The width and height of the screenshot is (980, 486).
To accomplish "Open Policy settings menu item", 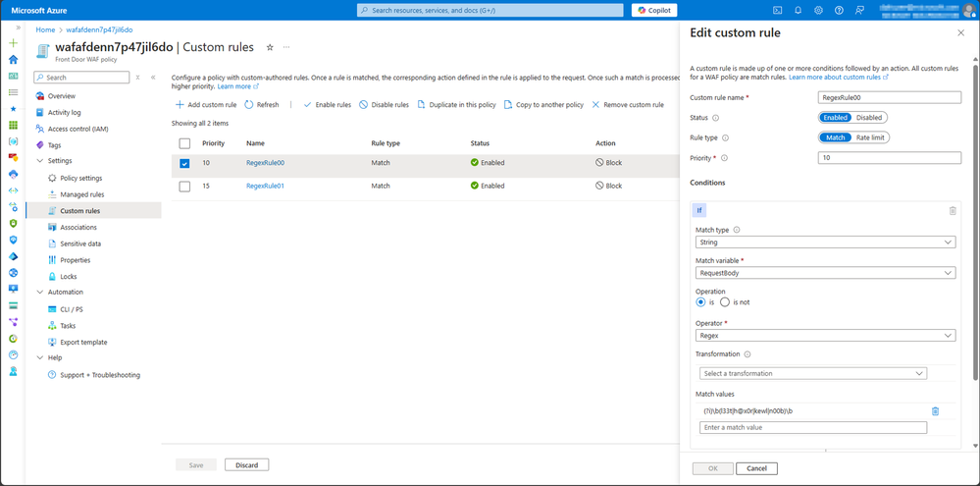I will pos(80,179).
